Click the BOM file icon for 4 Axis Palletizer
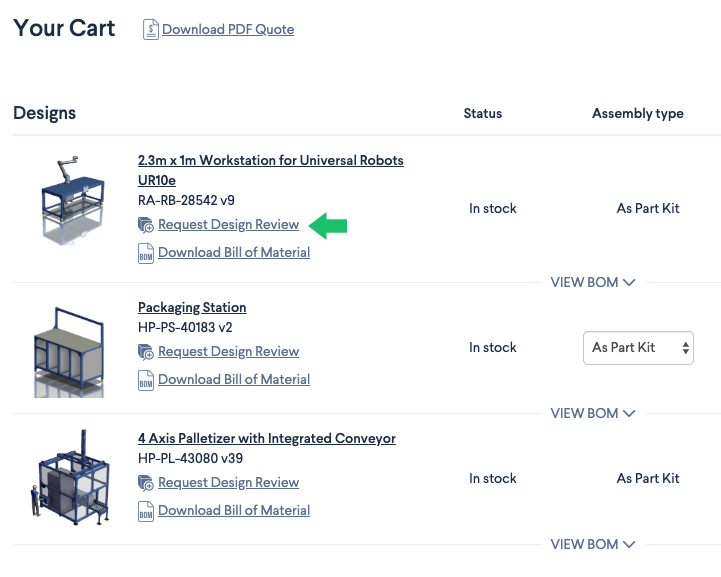 pos(146,511)
